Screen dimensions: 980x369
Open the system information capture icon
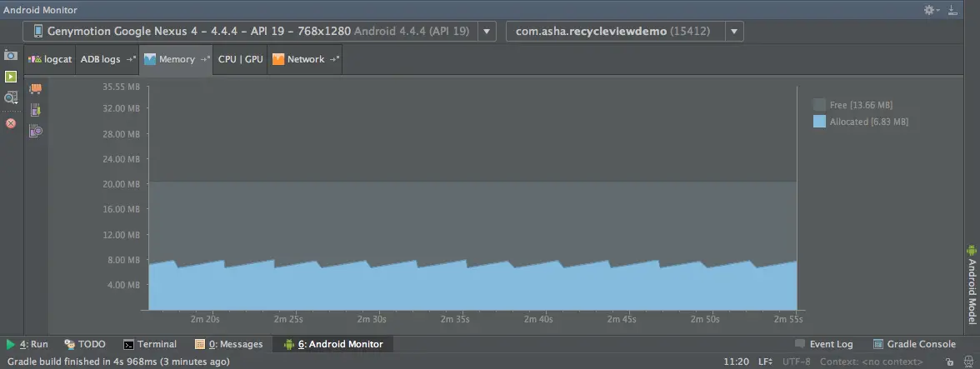(11, 97)
